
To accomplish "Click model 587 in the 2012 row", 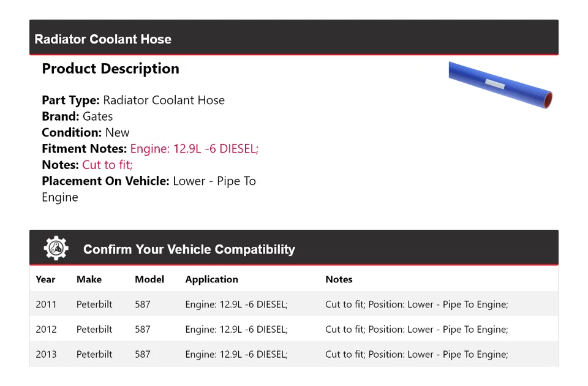I will [143, 330].
